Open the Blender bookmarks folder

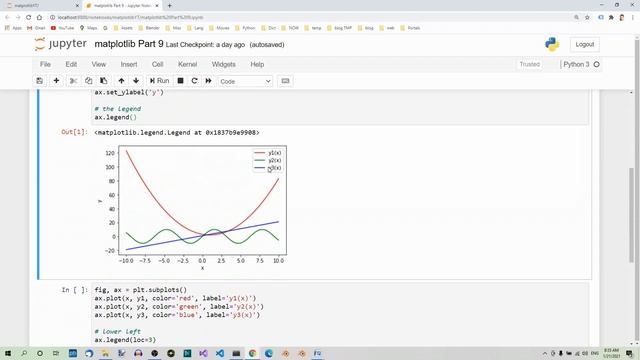click(x=149, y=28)
